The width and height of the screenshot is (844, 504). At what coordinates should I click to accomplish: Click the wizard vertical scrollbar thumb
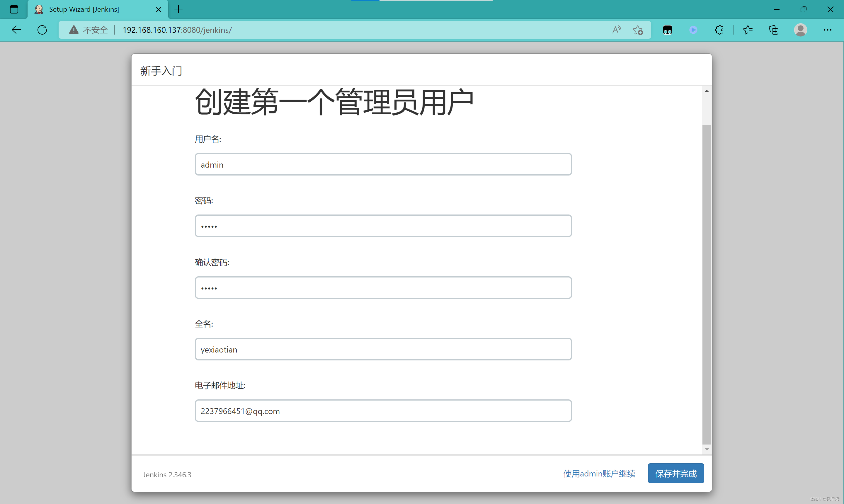[707, 285]
